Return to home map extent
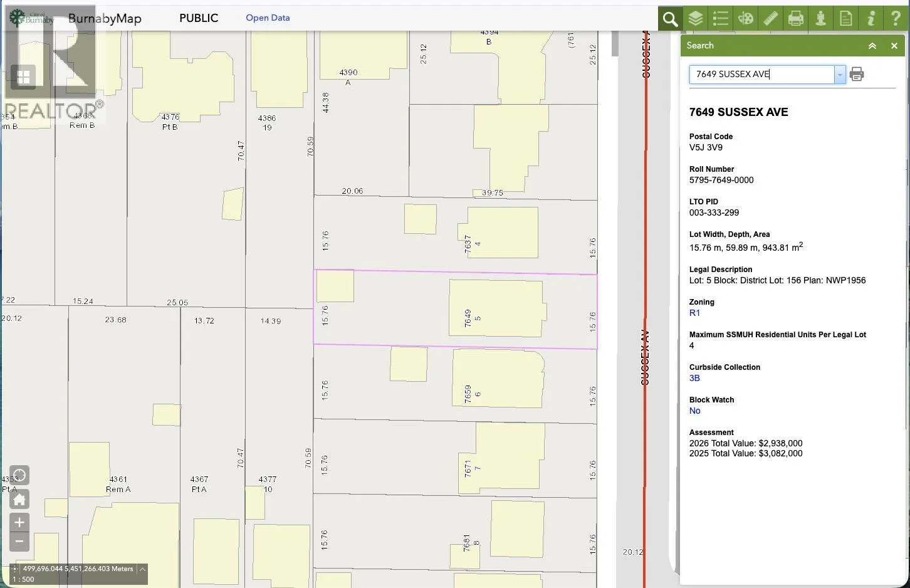Screen dimensions: 910x588 click(x=19, y=500)
